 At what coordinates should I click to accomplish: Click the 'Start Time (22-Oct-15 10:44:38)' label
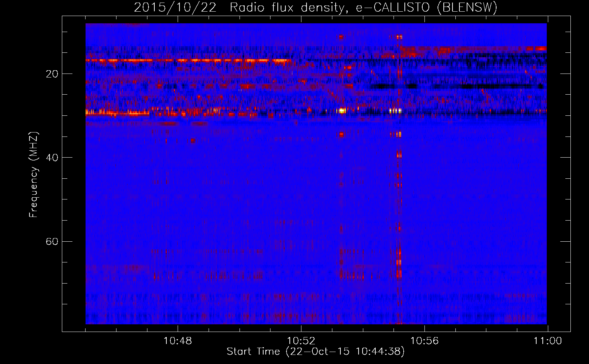click(x=316, y=352)
